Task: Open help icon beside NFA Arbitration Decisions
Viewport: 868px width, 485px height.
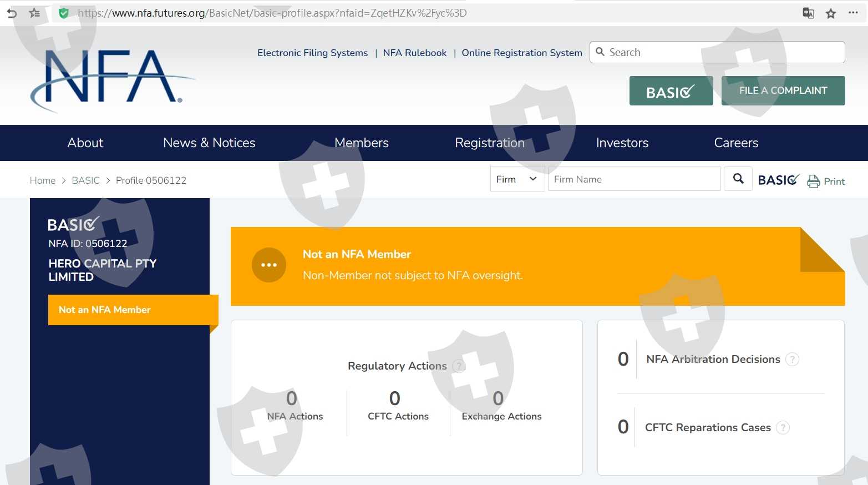Action: pos(793,359)
